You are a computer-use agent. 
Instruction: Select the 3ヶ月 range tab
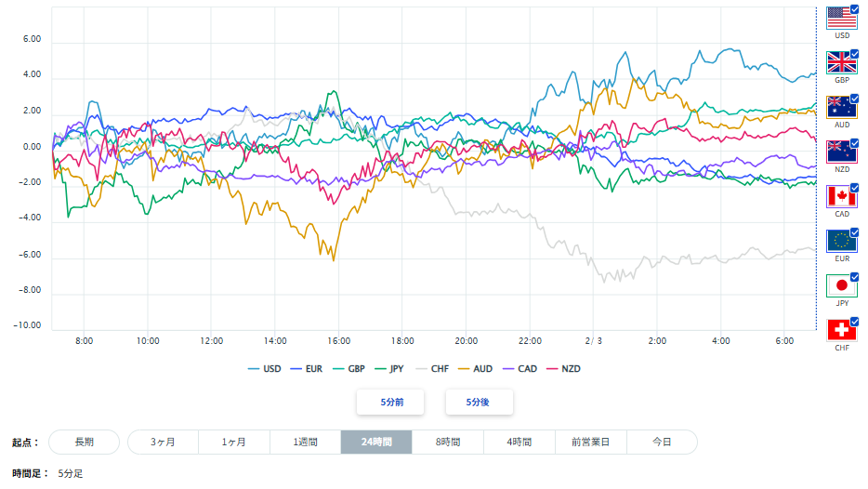(163, 442)
